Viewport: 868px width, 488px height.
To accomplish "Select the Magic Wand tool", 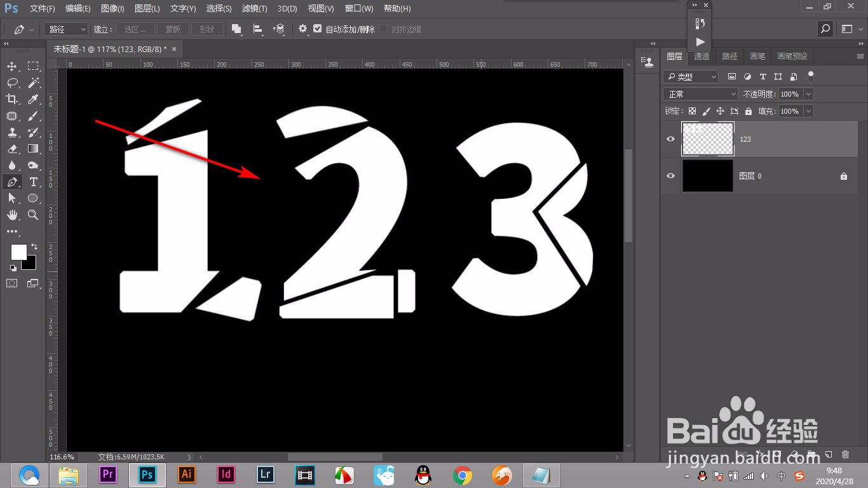I will coord(33,83).
